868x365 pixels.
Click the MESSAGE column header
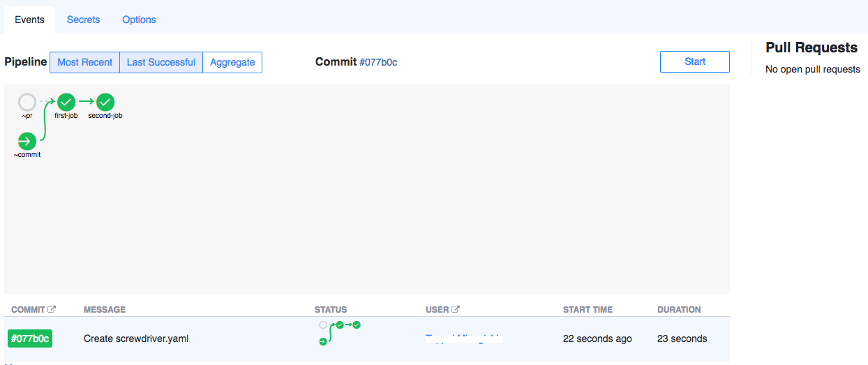[105, 309]
